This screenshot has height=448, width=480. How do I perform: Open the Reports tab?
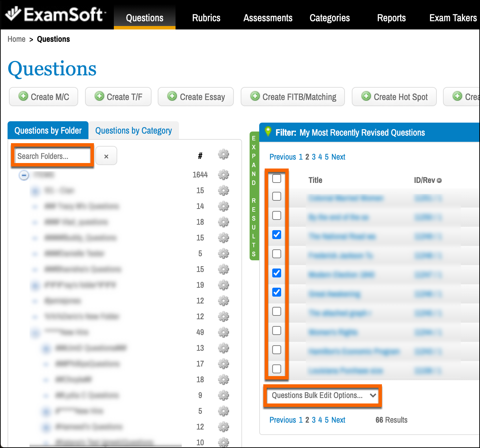(x=392, y=18)
